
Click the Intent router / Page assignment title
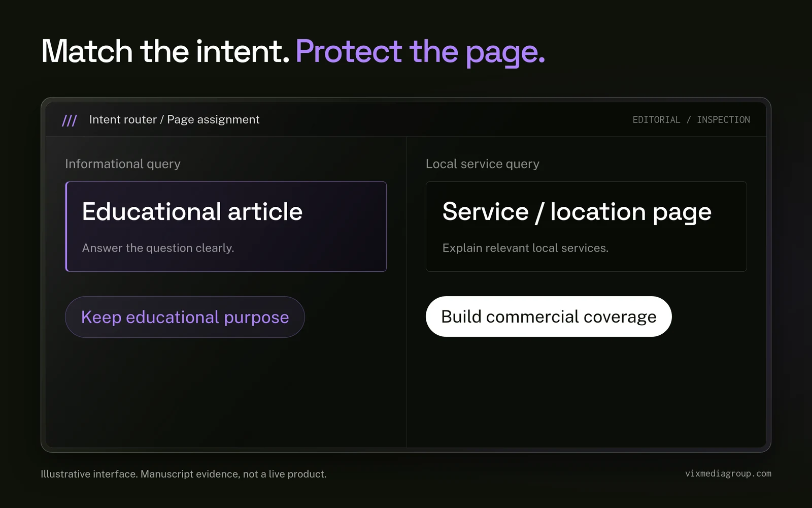(x=174, y=119)
